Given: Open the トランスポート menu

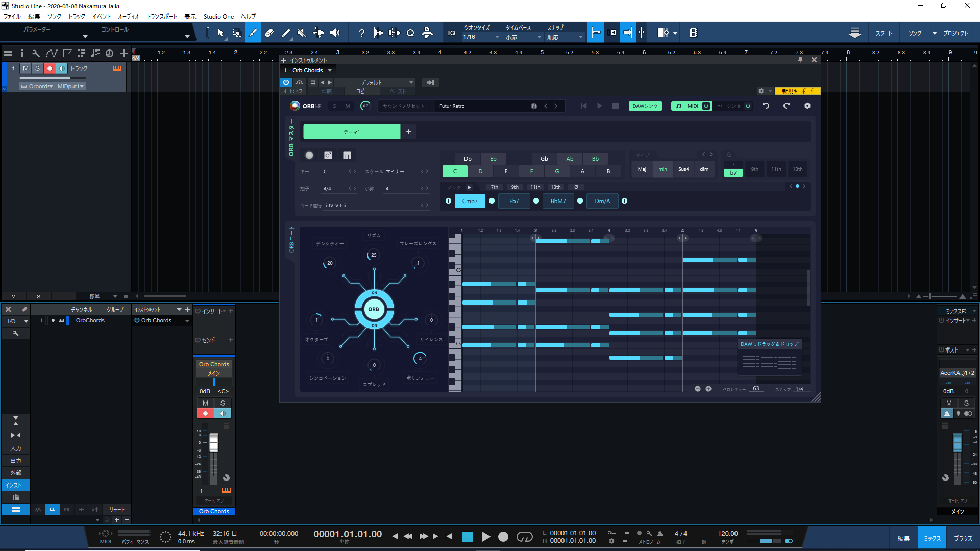Looking at the screenshot, I should coord(162,16).
